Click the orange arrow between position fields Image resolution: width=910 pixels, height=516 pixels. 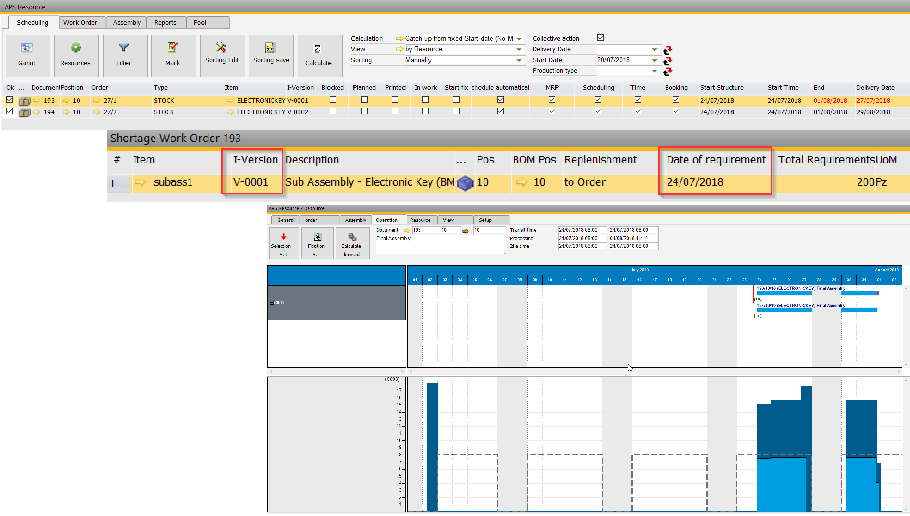click(465, 230)
